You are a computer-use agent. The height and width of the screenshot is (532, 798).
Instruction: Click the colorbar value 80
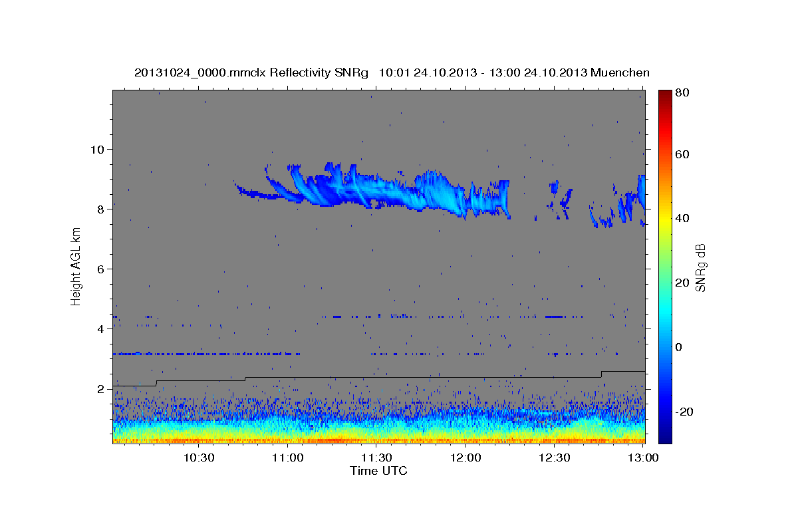(682, 92)
